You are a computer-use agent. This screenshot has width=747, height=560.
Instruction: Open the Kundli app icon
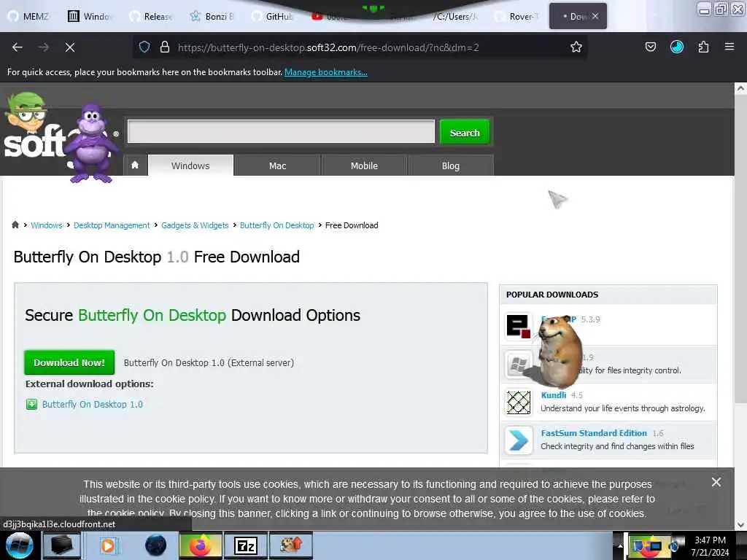click(x=519, y=402)
